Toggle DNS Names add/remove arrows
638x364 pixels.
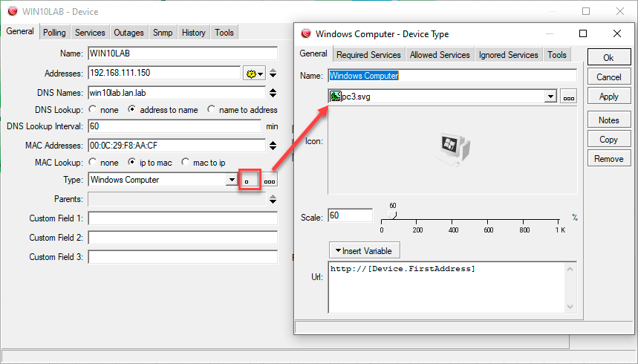click(273, 93)
